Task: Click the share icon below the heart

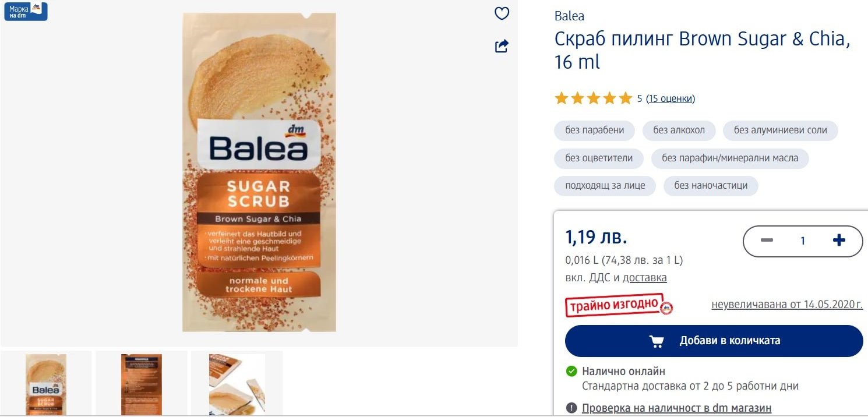Action: point(502,46)
